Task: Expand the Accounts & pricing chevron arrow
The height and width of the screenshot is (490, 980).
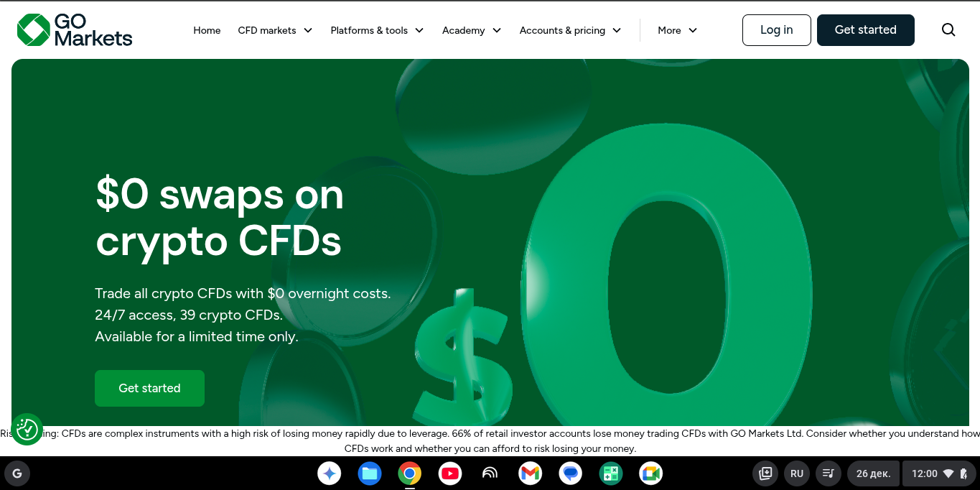Action: pos(617,30)
